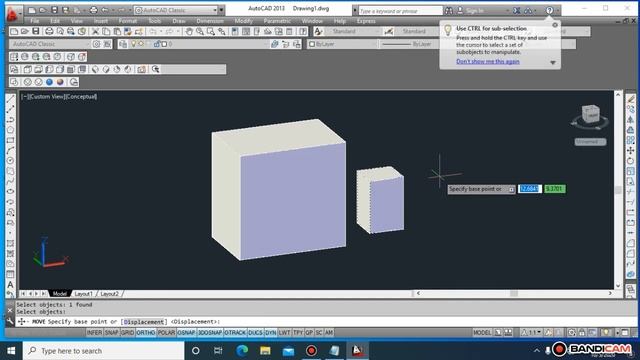This screenshot has width=640, height=360.
Task: Select the orange Conceptual visual style sphere
Action: 60,82
